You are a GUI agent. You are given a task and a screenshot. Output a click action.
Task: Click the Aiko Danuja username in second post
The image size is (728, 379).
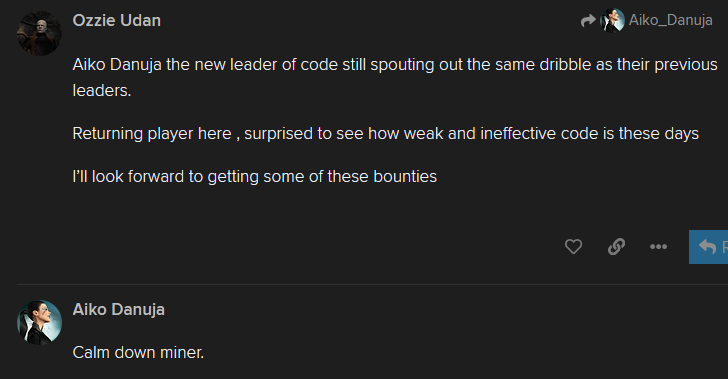tap(118, 309)
